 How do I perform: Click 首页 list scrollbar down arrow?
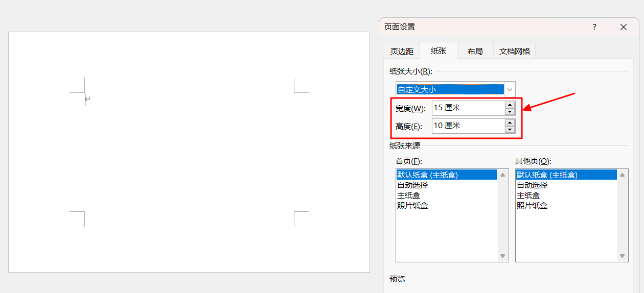point(503,256)
